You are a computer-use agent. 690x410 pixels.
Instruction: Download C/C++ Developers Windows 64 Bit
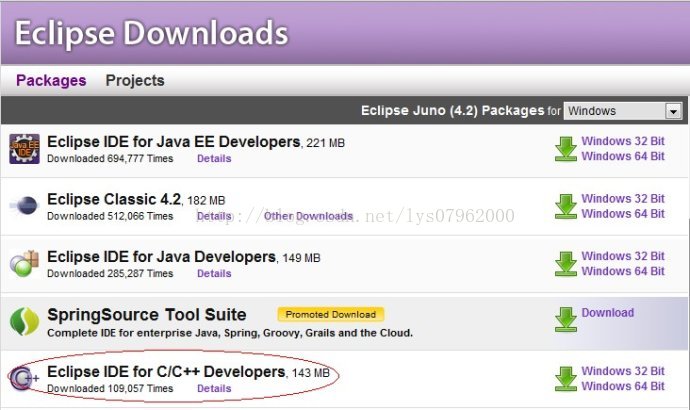pos(622,386)
